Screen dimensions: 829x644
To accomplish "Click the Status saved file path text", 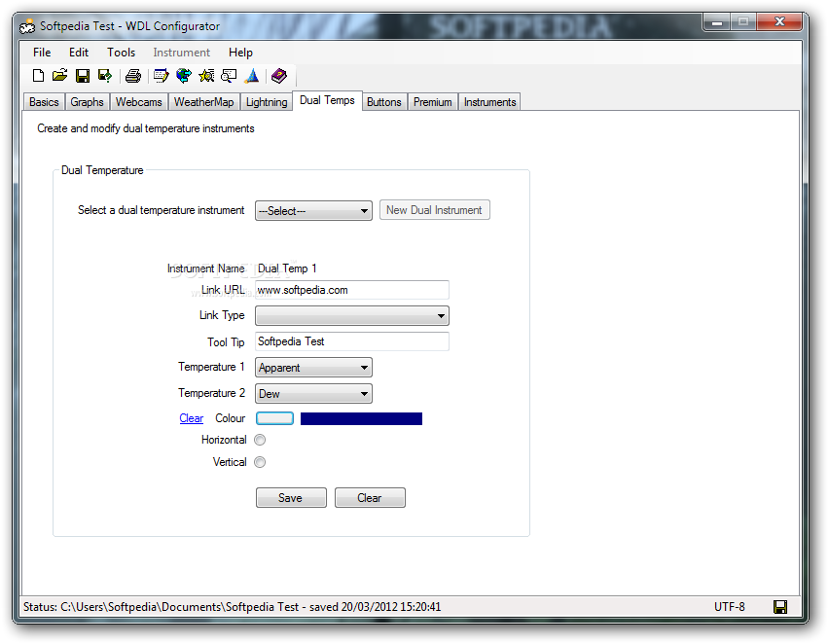I will 232,607.
